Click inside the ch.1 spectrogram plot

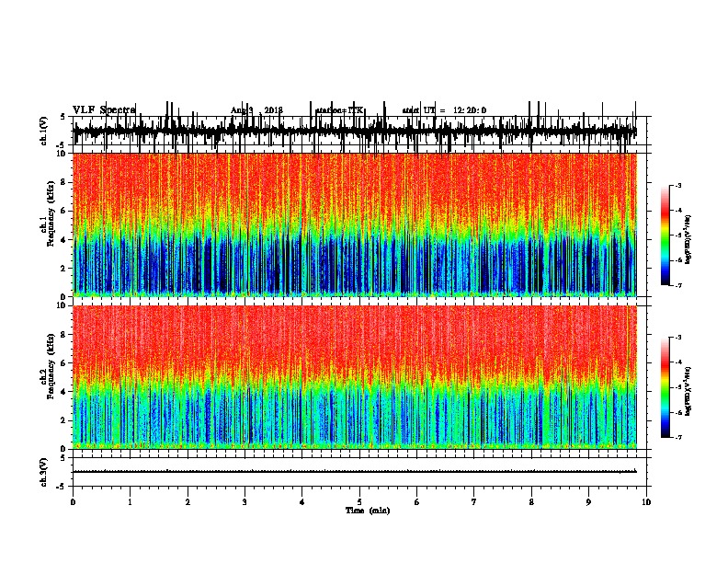(355, 224)
